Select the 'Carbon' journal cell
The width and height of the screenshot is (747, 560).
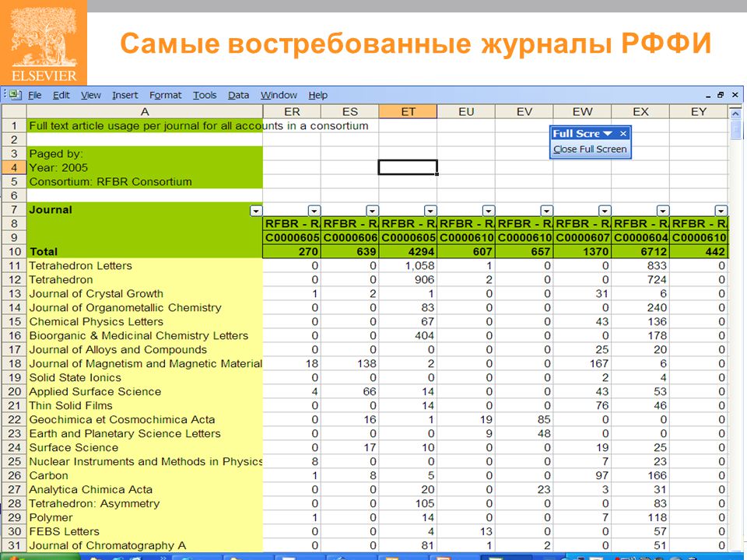click(x=145, y=475)
